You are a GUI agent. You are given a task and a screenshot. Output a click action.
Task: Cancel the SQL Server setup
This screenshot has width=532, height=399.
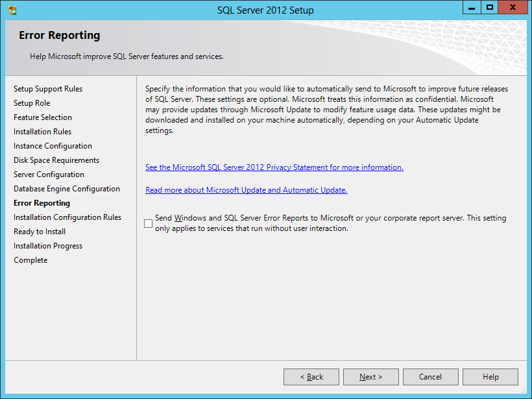pos(430,377)
